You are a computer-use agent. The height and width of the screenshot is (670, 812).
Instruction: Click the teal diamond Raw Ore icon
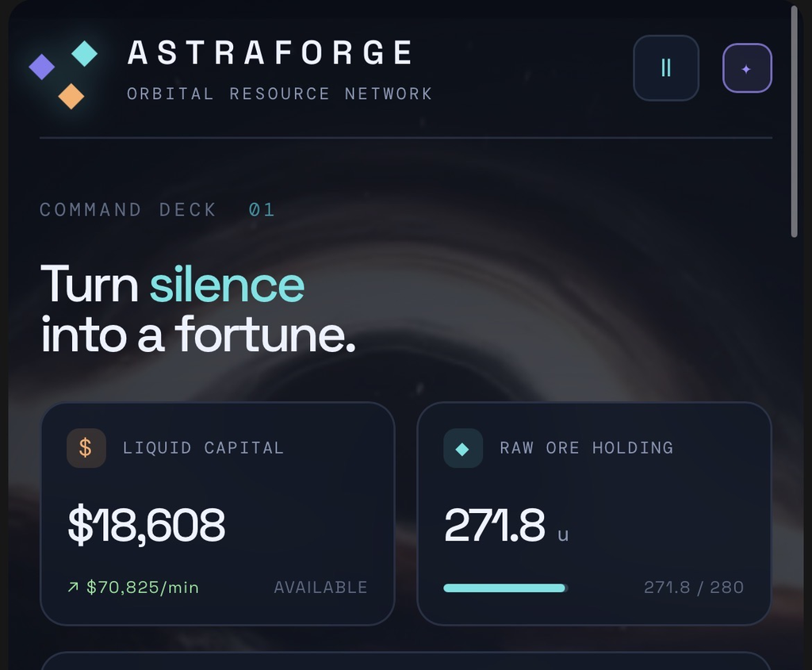coord(463,448)
